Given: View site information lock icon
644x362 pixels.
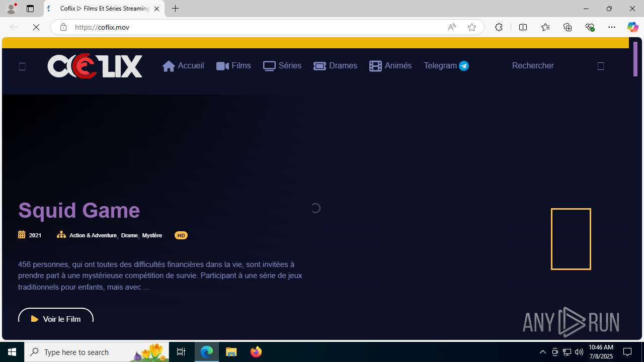Looking at the screenshot, I should tap(63, 27).
